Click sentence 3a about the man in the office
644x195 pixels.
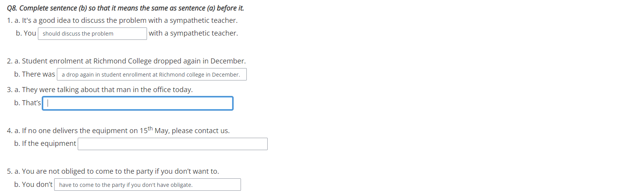tap(99, 90)
